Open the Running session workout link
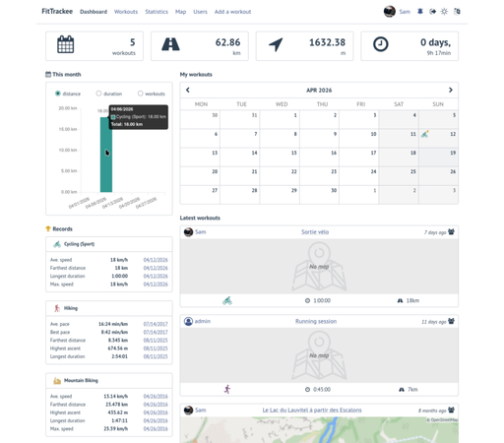 (316, 321)
